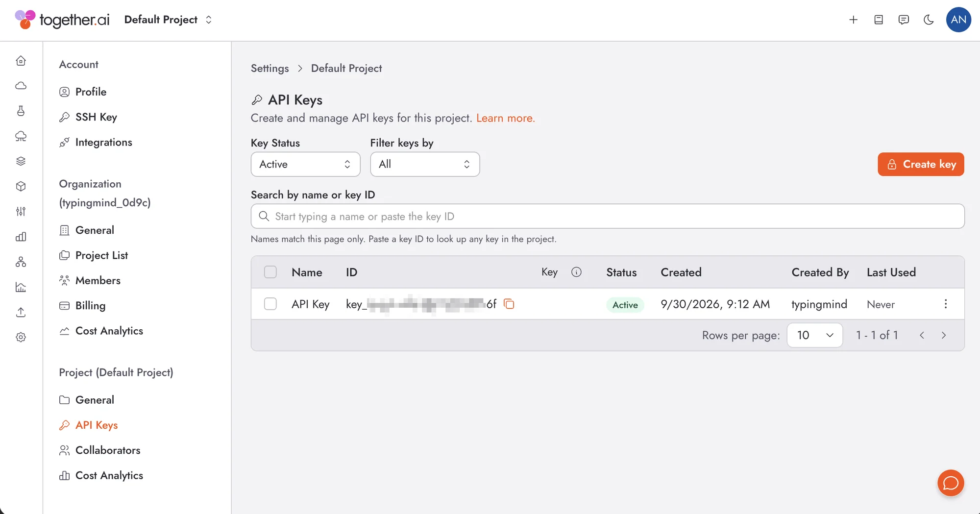Open the cube models icon in left rail
The width and height of the screenshot is (980, 514).
(21, 186)
